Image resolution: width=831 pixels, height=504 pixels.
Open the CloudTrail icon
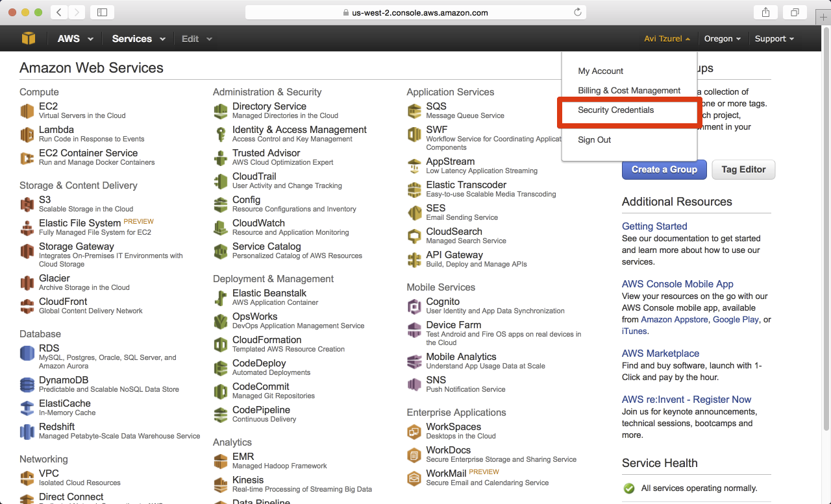pos(221,182)
